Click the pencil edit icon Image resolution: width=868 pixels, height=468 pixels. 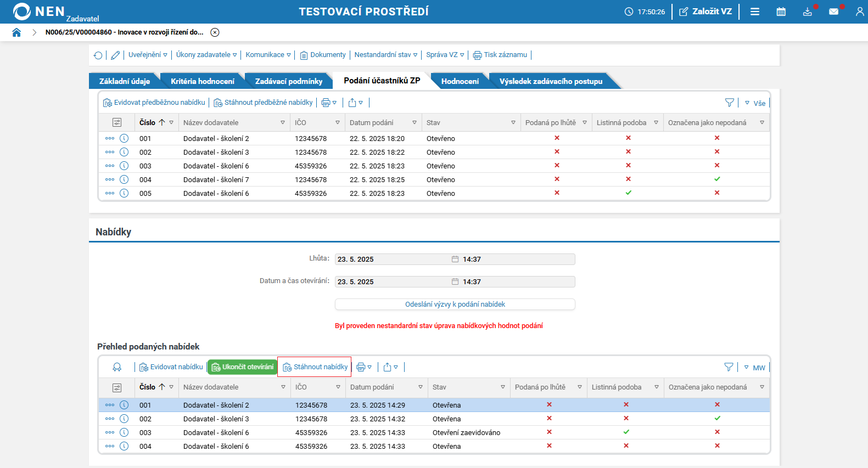(115, 55)
